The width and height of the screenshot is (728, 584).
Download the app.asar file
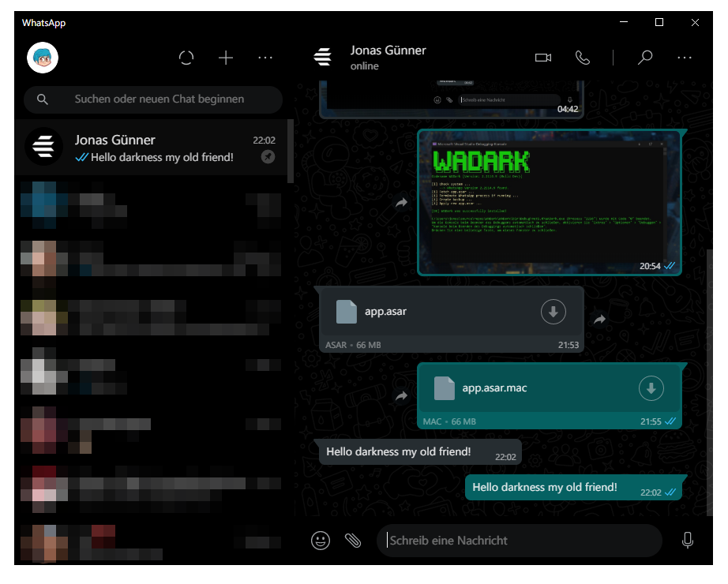click(553, 312)
